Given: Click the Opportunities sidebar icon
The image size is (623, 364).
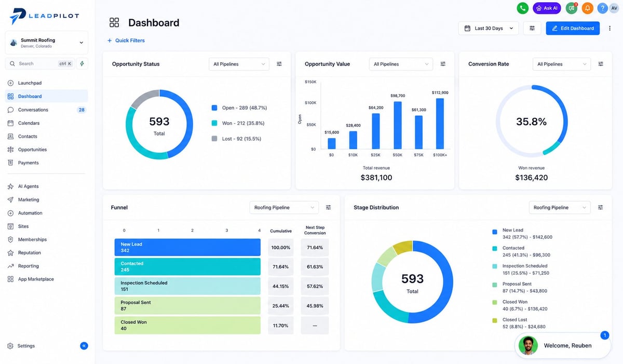Looking at the screenshot, I should click(x=11, y=150).
